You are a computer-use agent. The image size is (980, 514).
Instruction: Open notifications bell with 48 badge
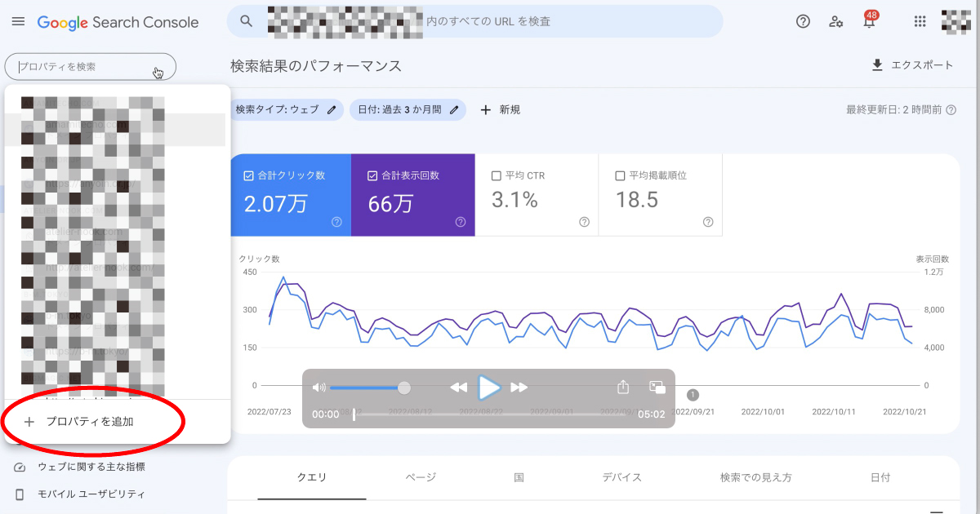[870, 20]
